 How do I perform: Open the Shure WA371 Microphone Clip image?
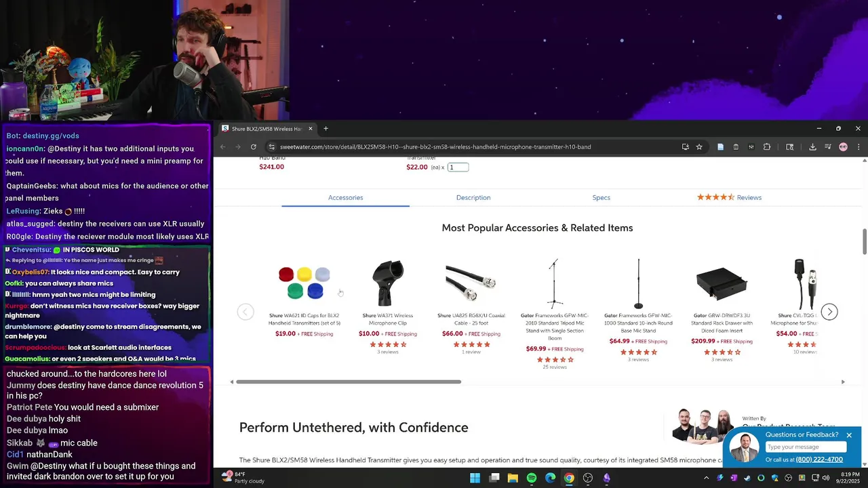click(x=388, y=283)
